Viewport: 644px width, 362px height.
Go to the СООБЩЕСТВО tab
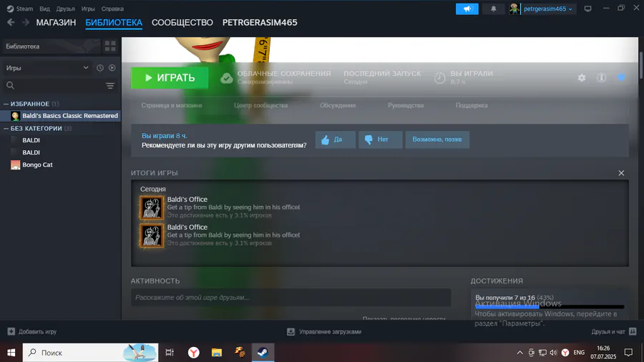[x=182, y=23]
